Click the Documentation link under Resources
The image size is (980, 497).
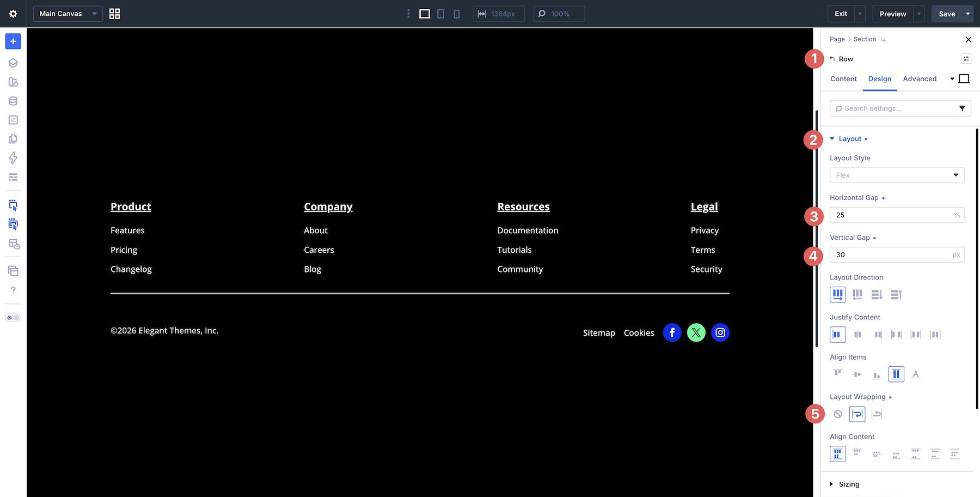(x=528, y=231)
